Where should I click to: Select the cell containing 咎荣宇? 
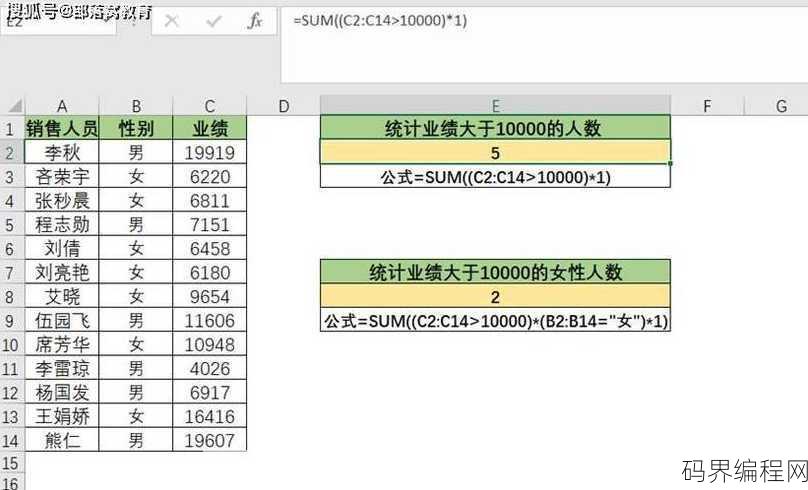pos(62,177)
